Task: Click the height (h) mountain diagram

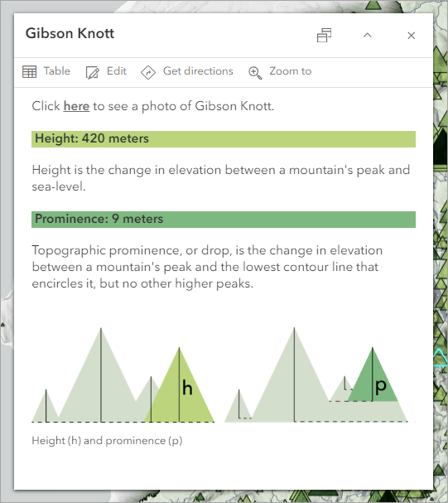Action: (x=123, y=375)
